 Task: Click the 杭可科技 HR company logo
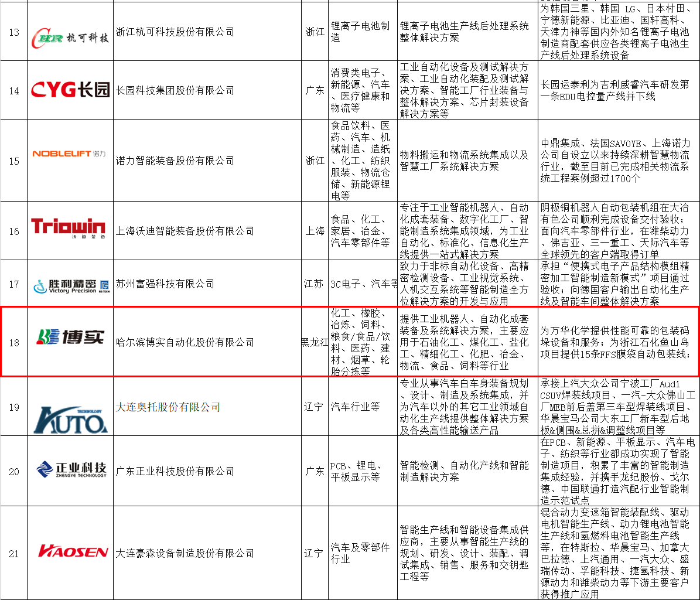pyautogui.click(x=70, y=38)
